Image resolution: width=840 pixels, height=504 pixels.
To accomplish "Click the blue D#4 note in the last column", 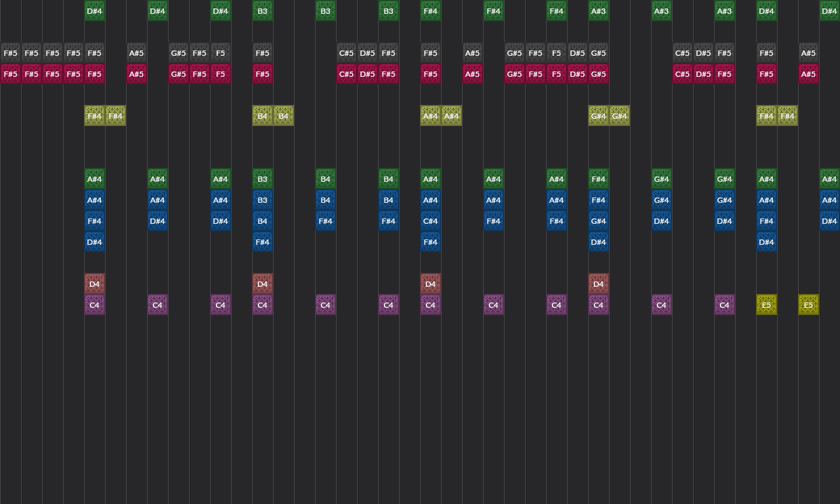I will coord(829,221).
